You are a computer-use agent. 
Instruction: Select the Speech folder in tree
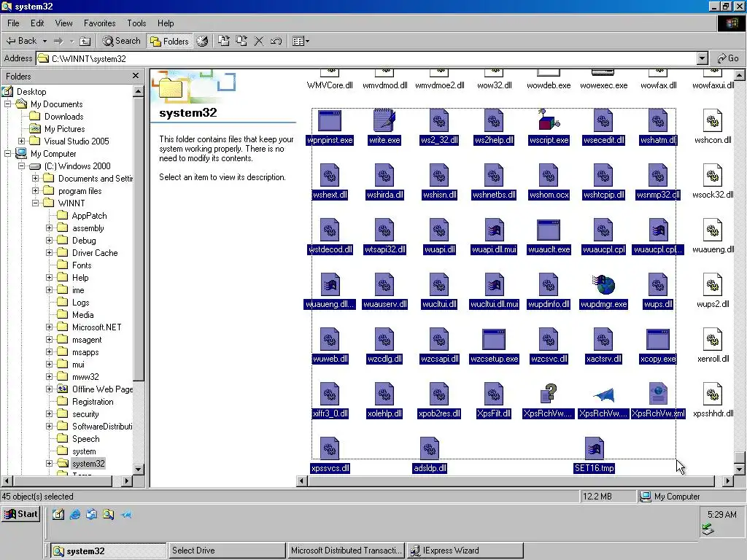click(x=86, y=438)
